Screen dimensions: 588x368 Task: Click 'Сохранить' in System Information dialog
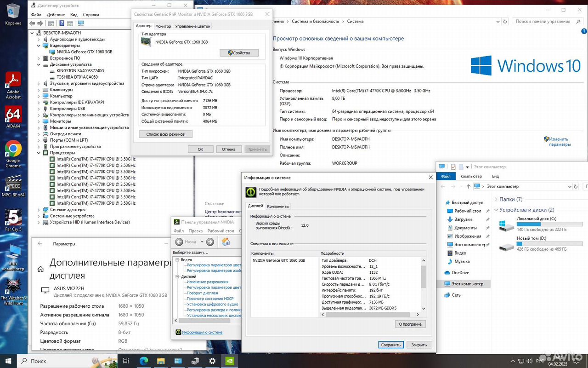pyautogui.click(x=391, y=345)
